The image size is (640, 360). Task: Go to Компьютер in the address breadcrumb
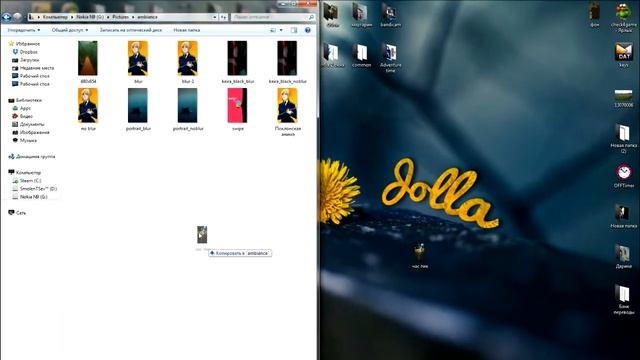(55, 17)
